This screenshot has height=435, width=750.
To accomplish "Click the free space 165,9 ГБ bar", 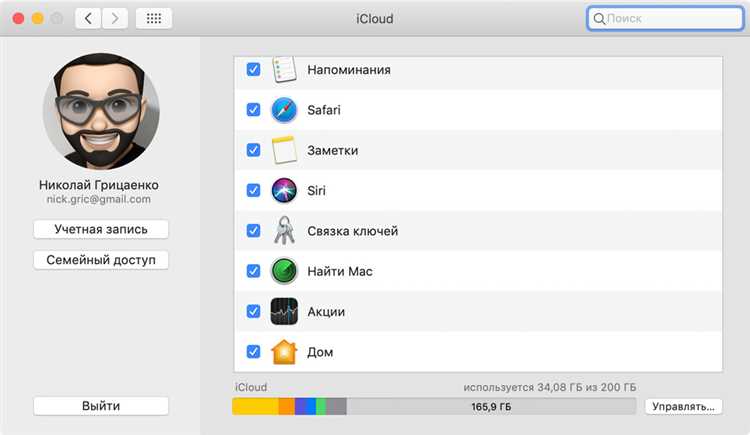I will [x=491, y=406].
